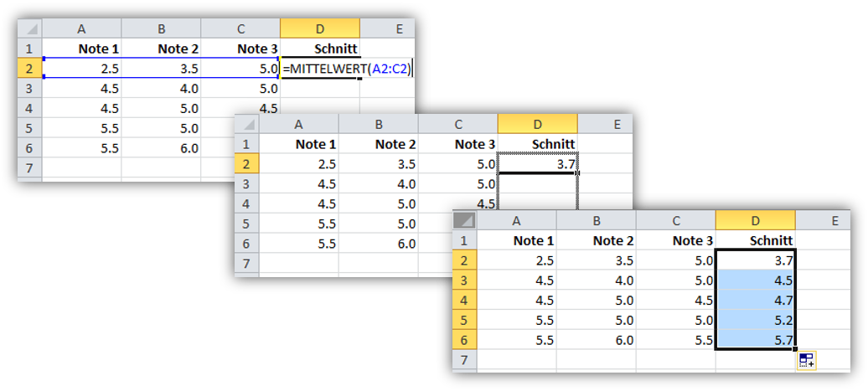
Task: Select column B header in bottom-right spreadsheet
Action: (597, 221)
